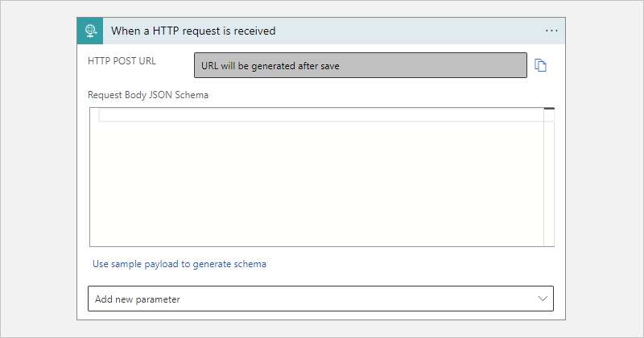Click blank space right of the sample payload link
Image resolution: width=644 pixels, height=338 pixels.
tap(402, 263)
